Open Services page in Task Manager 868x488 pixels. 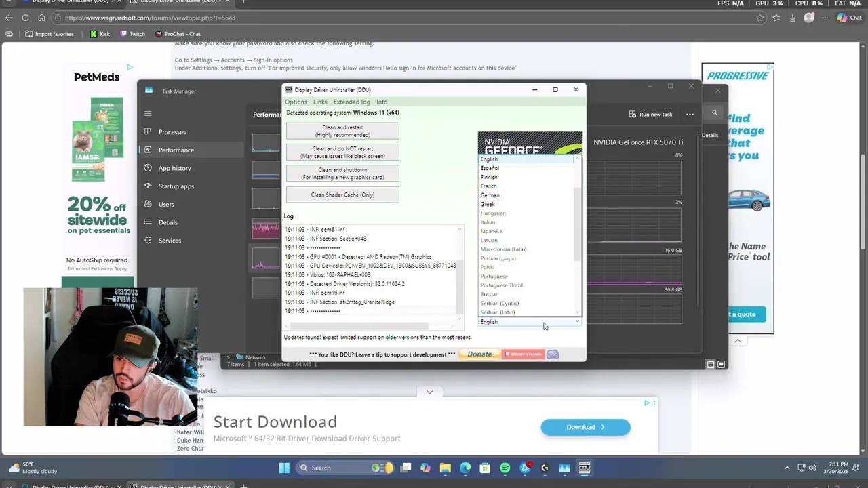pos(170,241)
